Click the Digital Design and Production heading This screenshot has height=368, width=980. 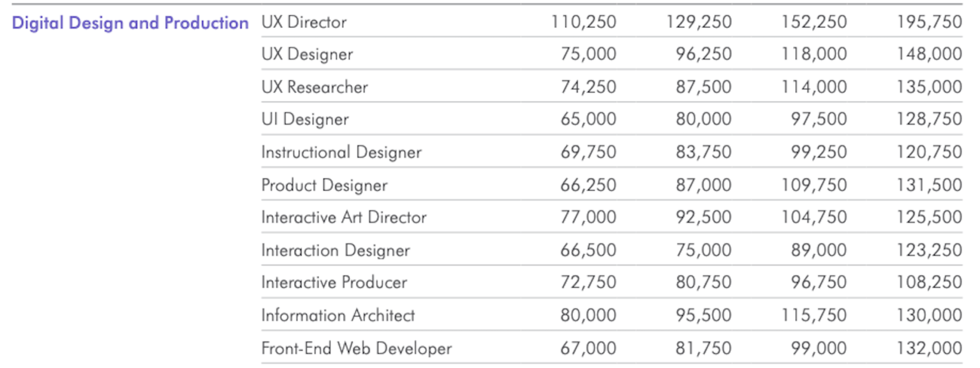130,24
